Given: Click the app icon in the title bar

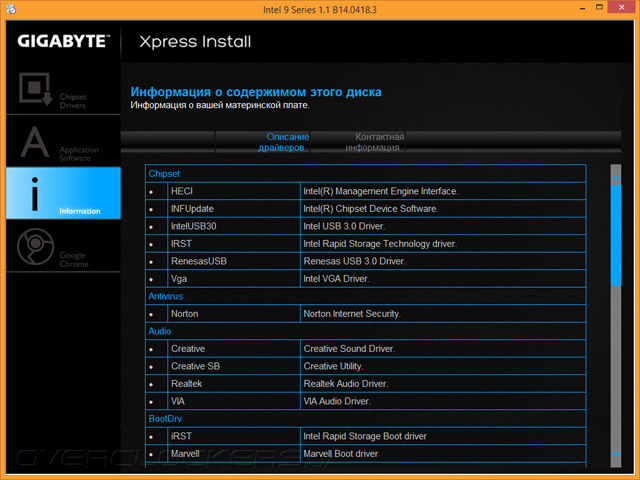Looking at the screenshot, I should [11, 9].
